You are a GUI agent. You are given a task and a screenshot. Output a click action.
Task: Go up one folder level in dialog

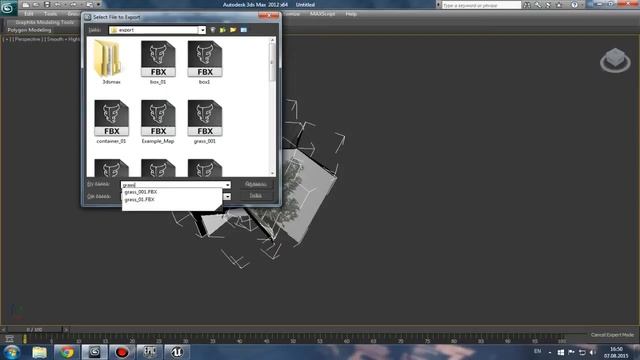click(x=223, y=30)
